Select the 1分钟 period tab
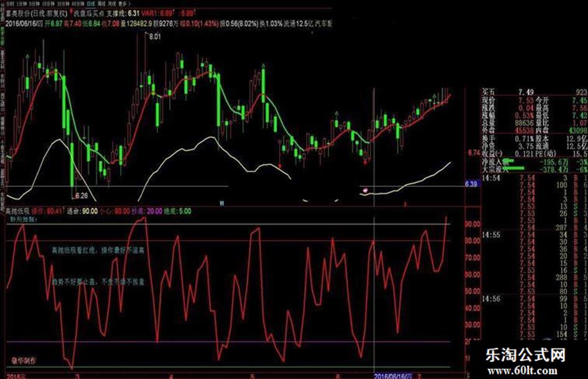The image size is (588, 379). click(22, 3)
